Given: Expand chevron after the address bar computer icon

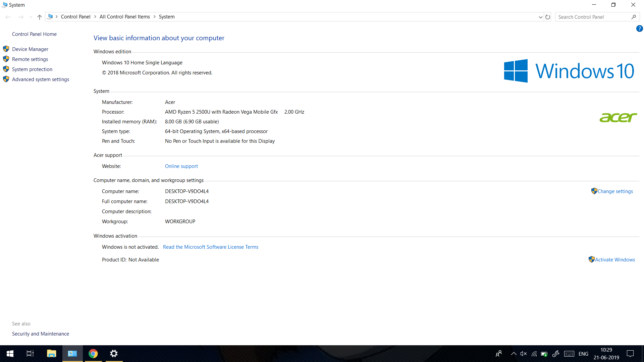Looking at the screenshot, I should 57,17.
